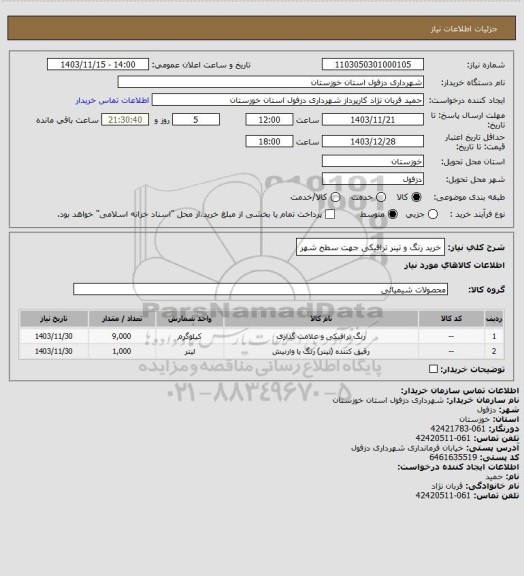This screenshot has width=524, height=576.
Task: Click the لیتر unit cell
Action: click(190, 352)
